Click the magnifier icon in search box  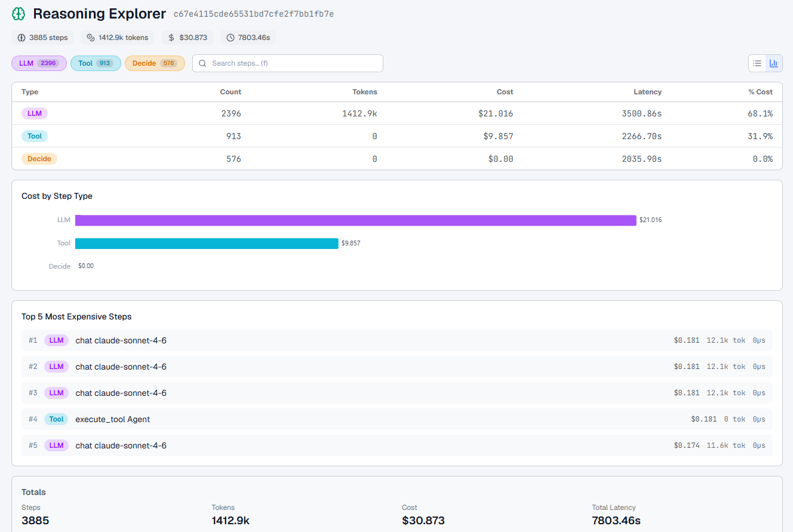pos(203,63)
